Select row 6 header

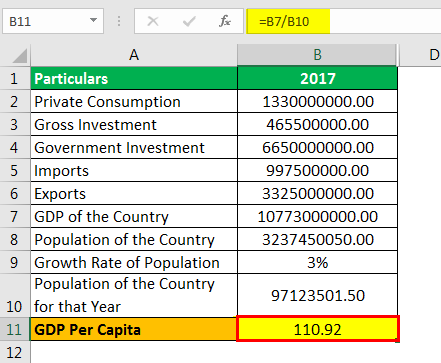point(15,193)
